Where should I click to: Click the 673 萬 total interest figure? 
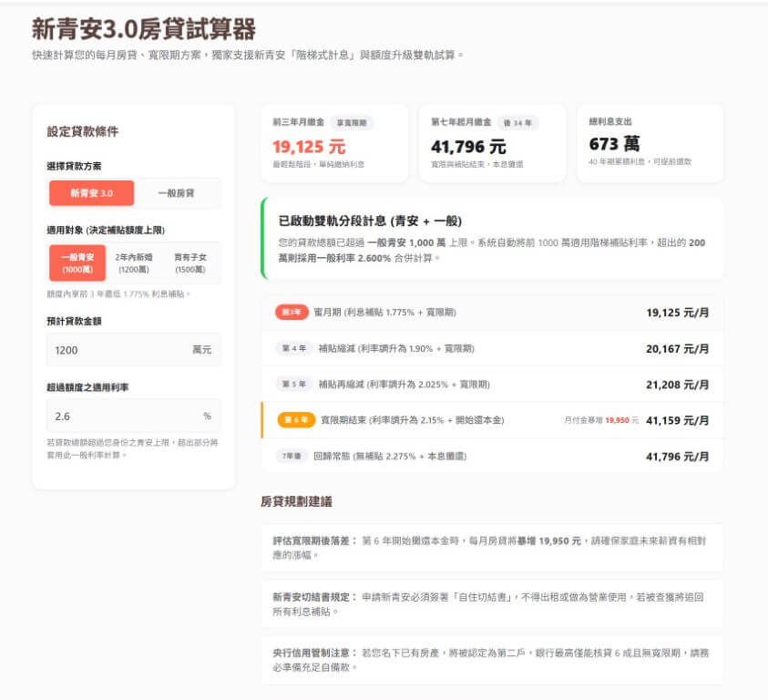point(614,144)
